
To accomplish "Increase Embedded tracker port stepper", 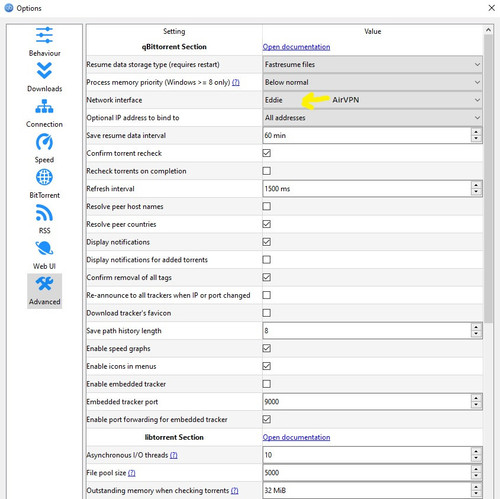I will click(x=476, y=398).
